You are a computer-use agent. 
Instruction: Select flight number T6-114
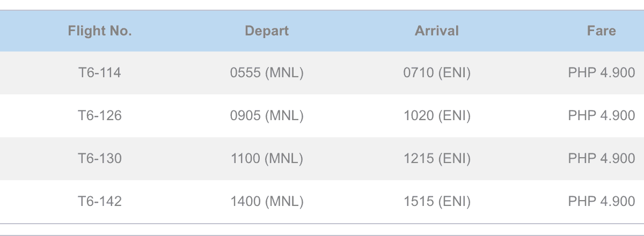(100, 73)
